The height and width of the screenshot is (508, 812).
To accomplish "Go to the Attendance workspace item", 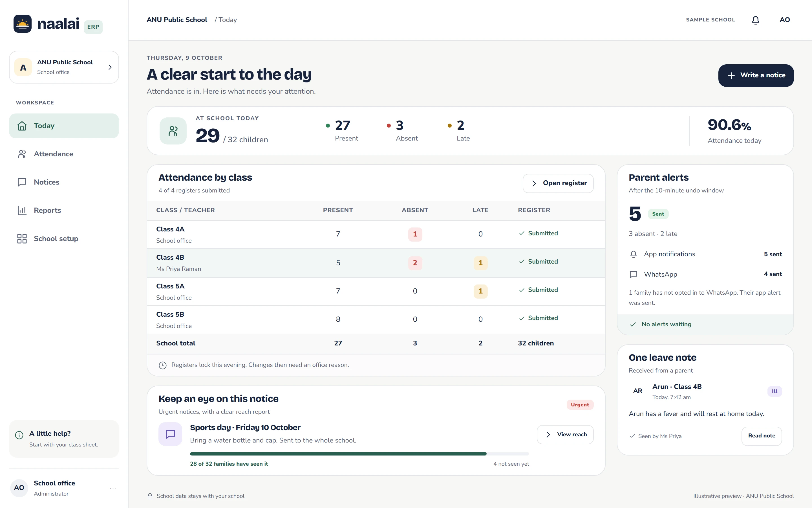I will 64,154.
